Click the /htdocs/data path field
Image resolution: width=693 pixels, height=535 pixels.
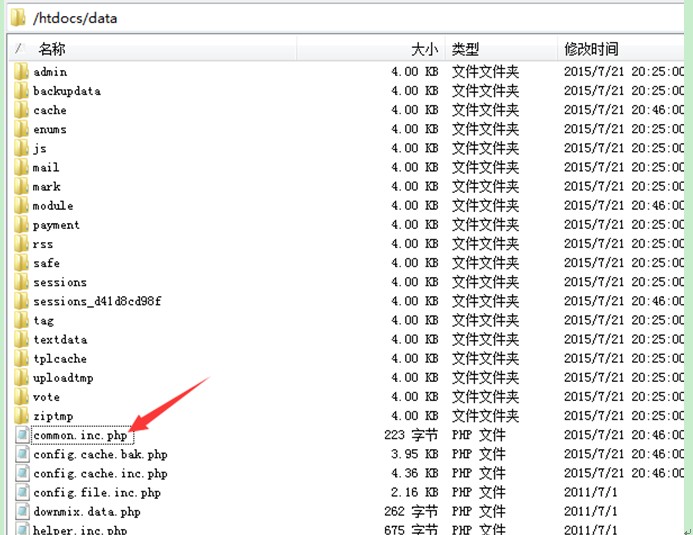300,18
